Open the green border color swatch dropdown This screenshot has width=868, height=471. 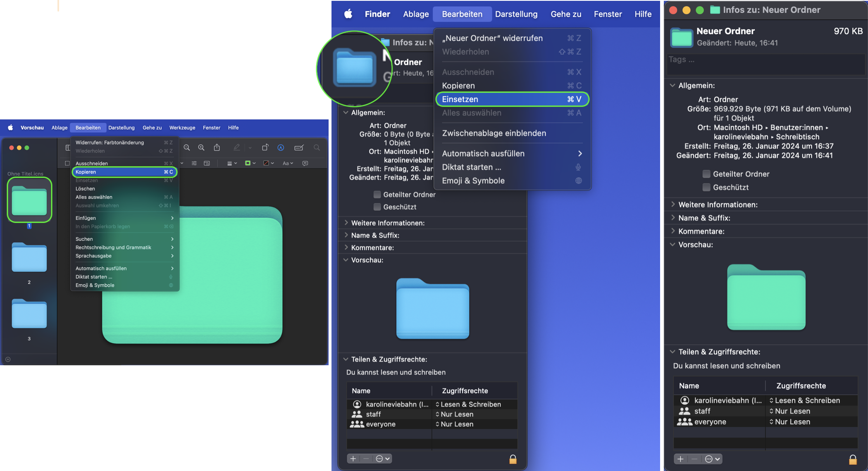250,163
